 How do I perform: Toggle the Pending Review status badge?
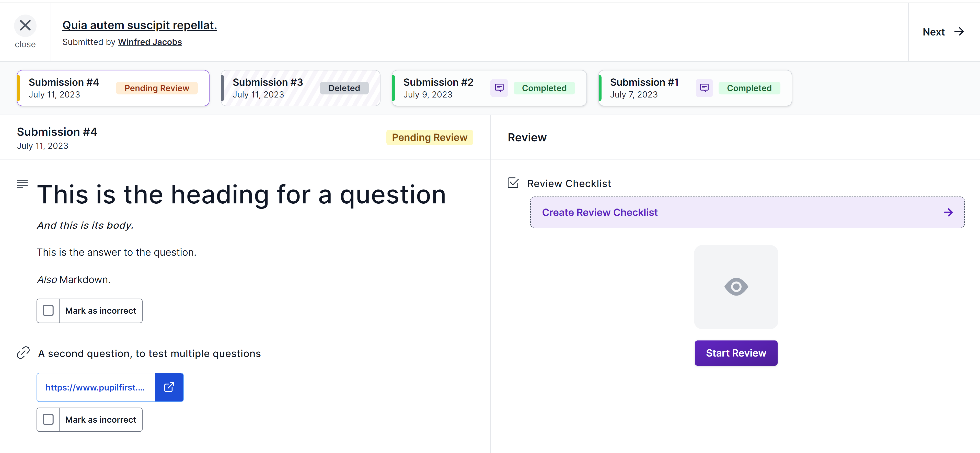click(430, 137)
